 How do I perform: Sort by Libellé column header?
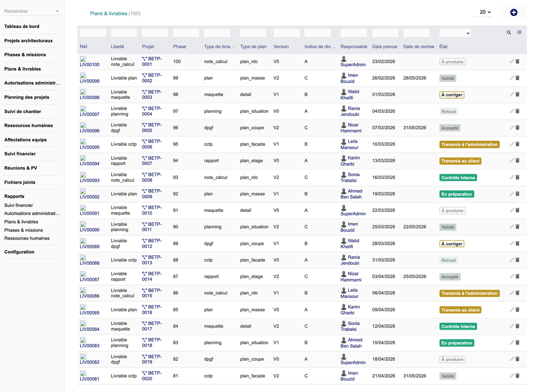117,47
